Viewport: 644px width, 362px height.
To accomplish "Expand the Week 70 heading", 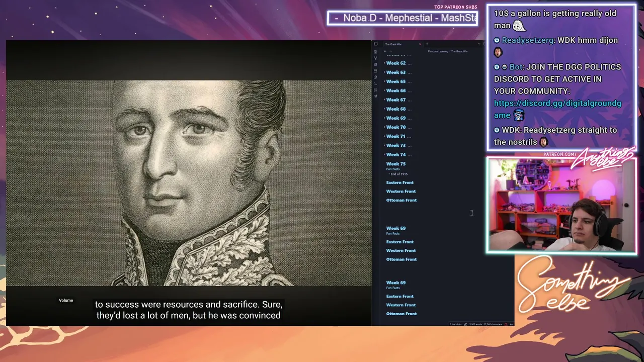I will (x=384, y=127).
